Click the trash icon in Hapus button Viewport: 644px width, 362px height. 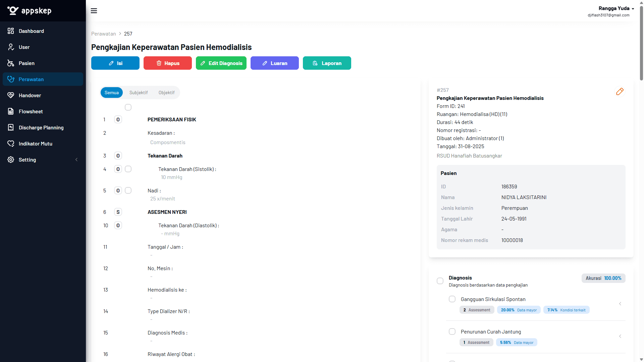tap(159, 63)
